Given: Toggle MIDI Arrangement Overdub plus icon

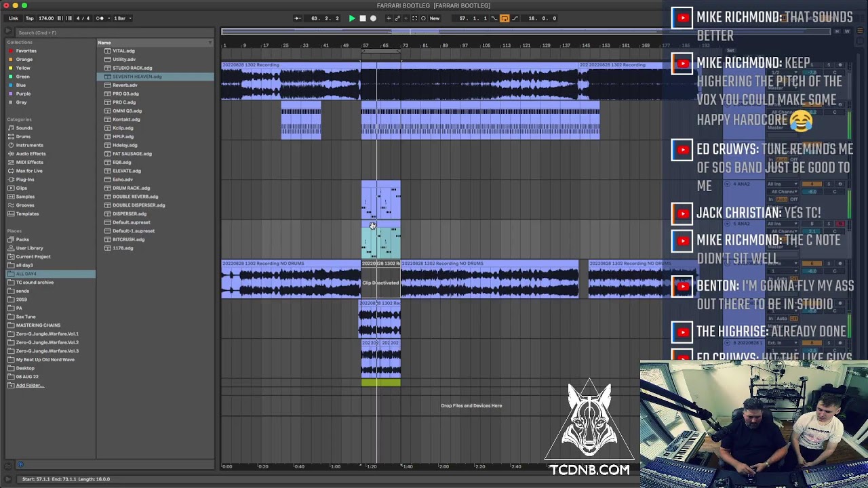Looking at the screenshot, I should [389, 18].
